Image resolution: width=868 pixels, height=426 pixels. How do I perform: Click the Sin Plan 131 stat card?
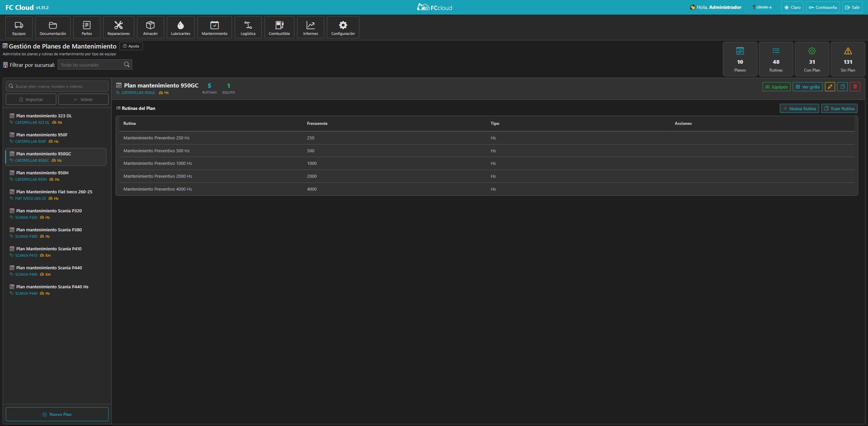click(x=848, y=59)
